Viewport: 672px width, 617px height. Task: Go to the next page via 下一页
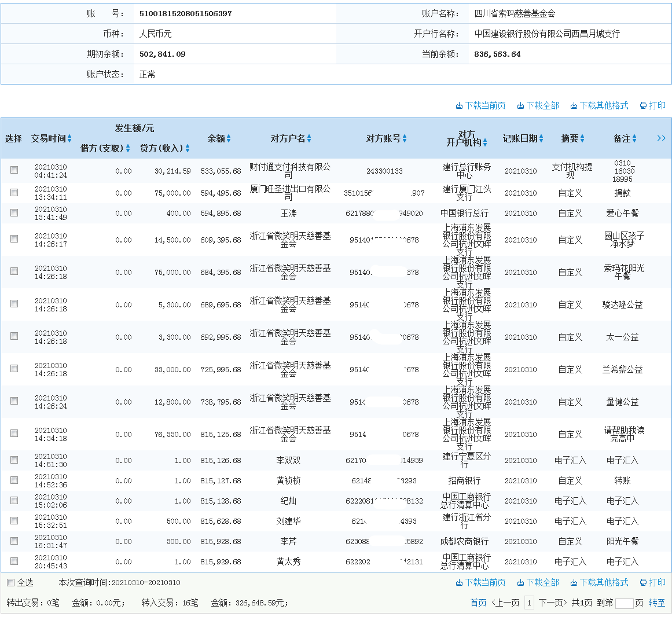(553, 602)
